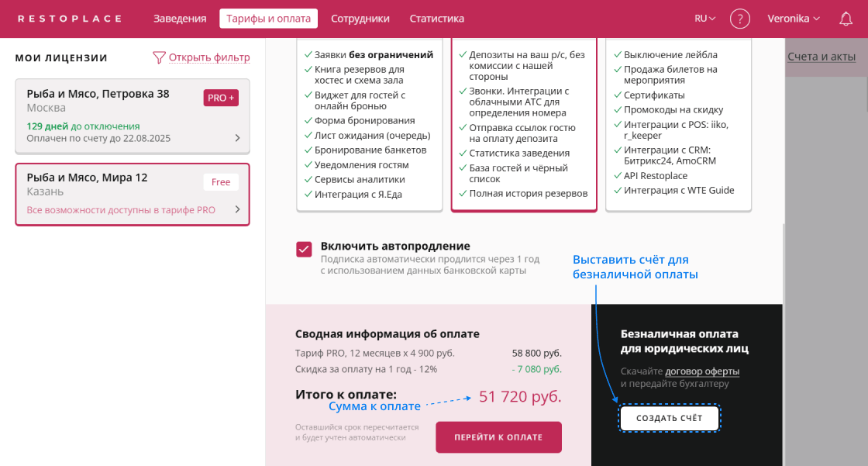
Task: Click the Создать счёт button
Action: [x=669, y=418]
